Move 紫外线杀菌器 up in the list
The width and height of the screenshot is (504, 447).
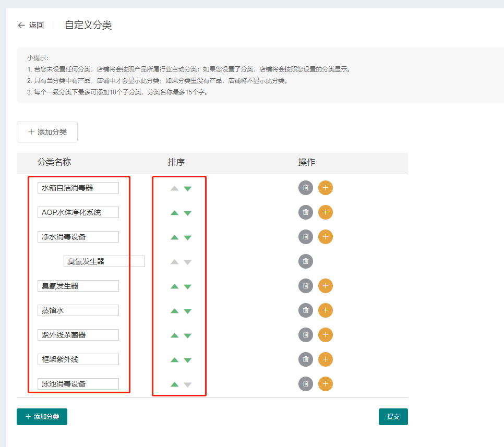(175, 335)
